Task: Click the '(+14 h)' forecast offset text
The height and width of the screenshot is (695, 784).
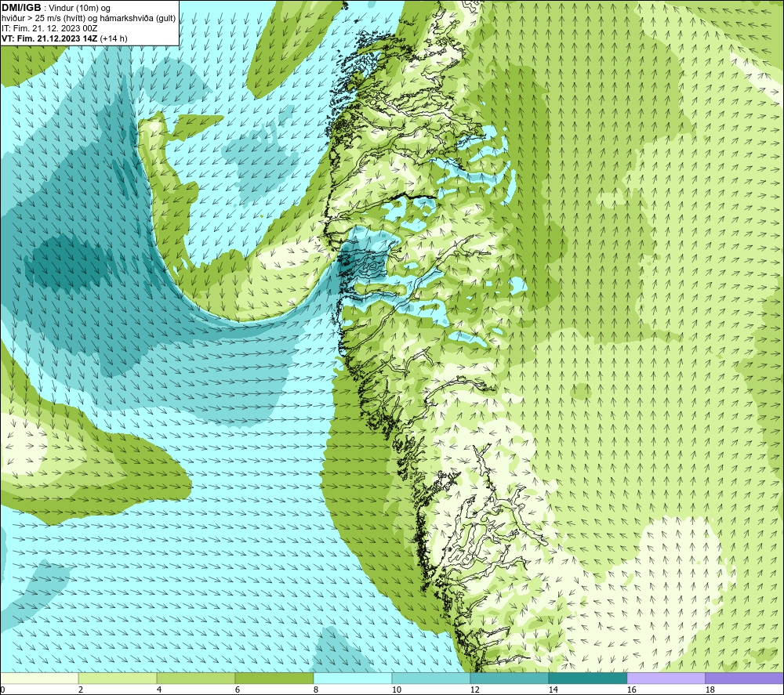Action: coord(114,38)
